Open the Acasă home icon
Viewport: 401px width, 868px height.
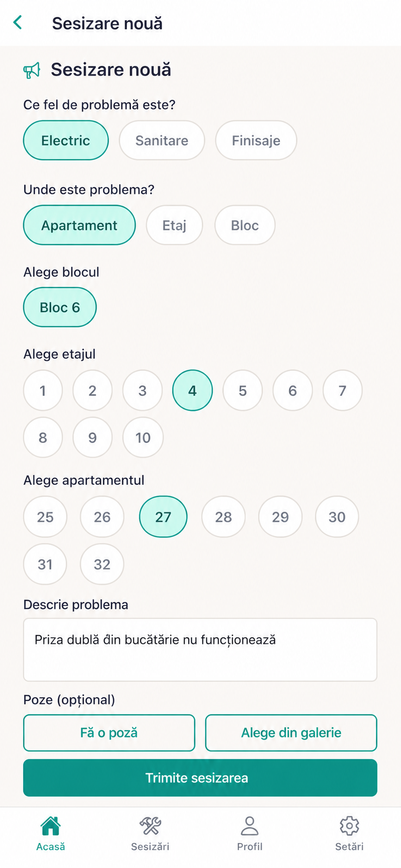pyautogui.click(x=50, y=825)
